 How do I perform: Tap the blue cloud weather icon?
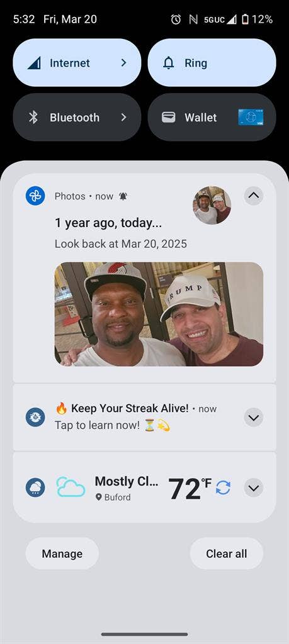[71, 487]
